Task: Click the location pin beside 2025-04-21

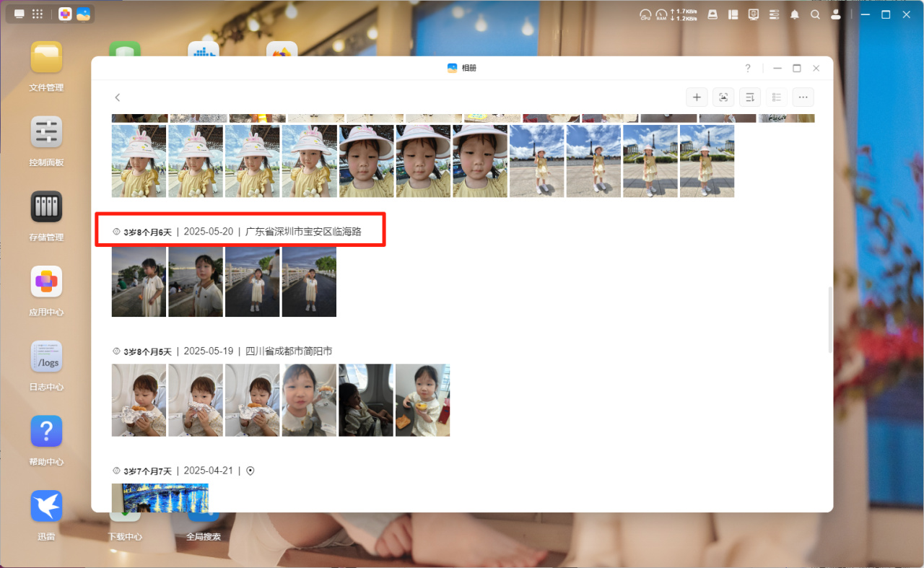Action: click(250, 471)
